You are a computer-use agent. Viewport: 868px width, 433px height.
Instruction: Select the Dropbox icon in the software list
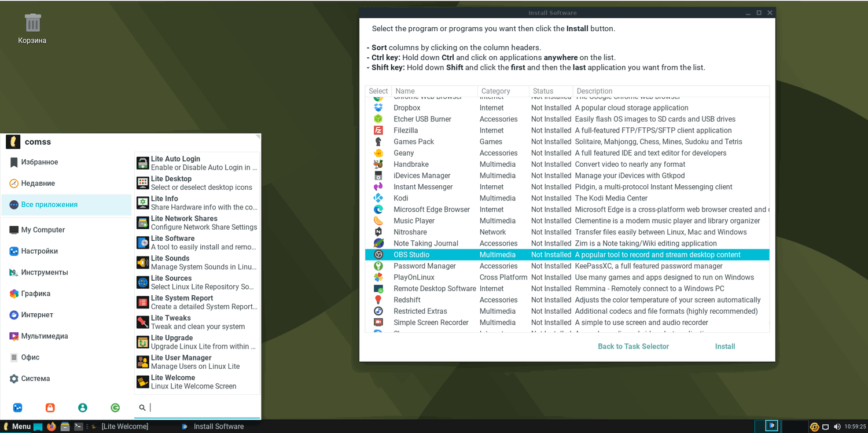378,108
